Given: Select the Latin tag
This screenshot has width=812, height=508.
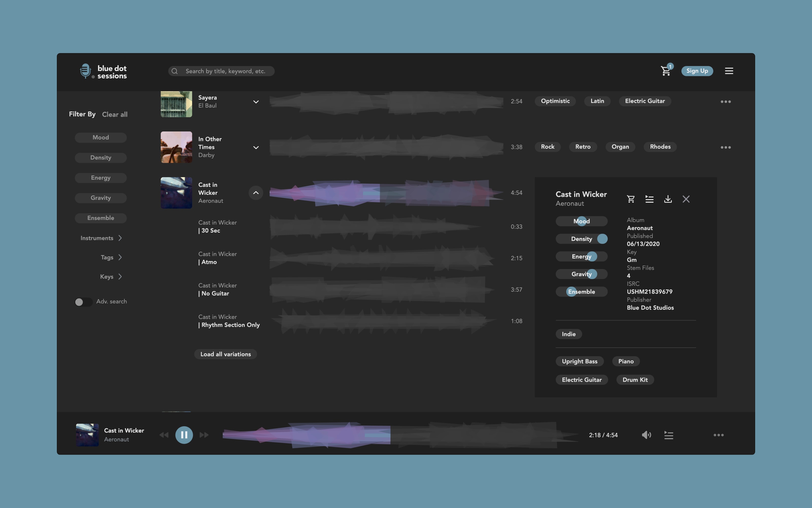Looking at the screenshot, I should pyautogui.click(x=597, y=101).
